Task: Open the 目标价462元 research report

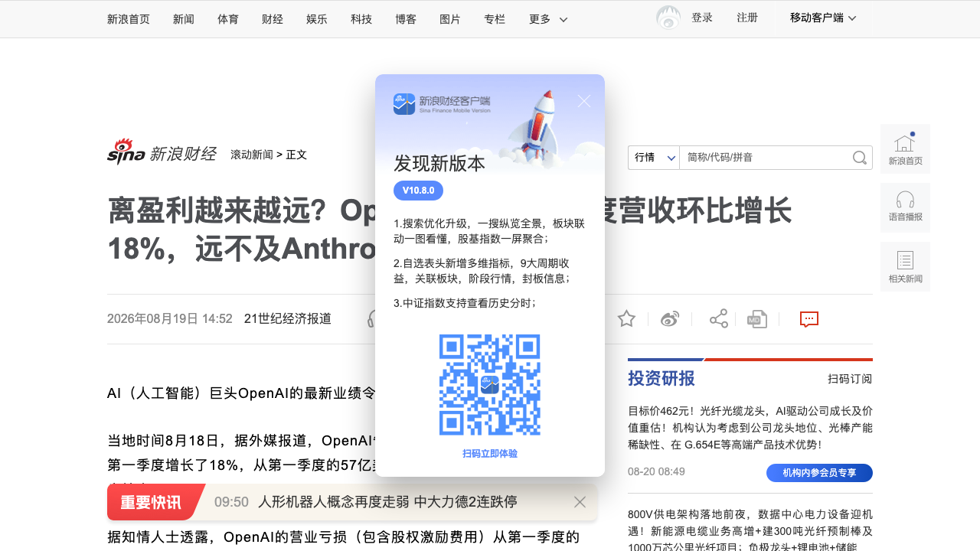Action: tap(750, 427)
